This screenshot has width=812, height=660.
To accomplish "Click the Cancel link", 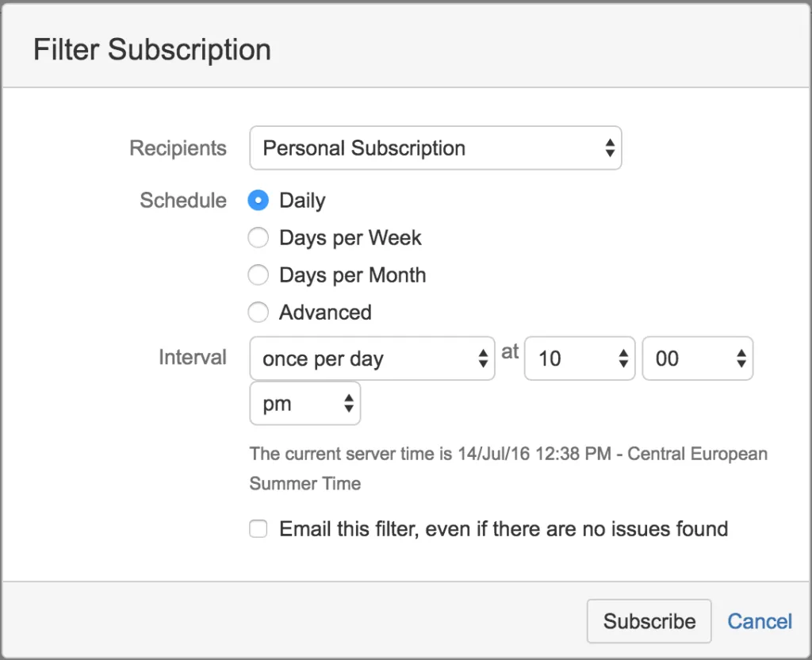I will (759, 621).
